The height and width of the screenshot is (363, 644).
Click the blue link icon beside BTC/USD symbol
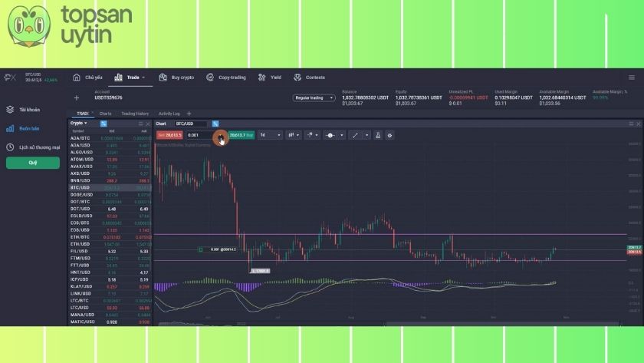215,124
